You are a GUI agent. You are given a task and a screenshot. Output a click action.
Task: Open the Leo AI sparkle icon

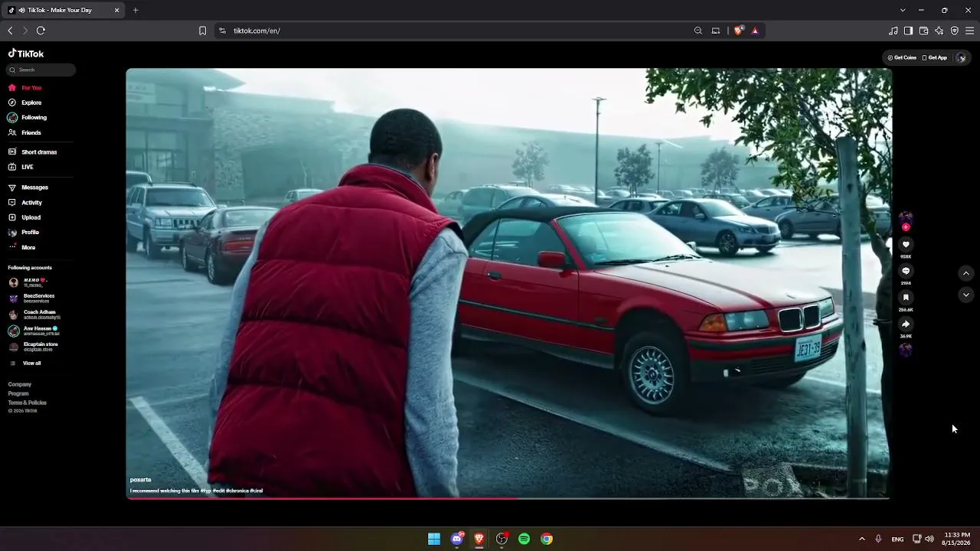click(x=939, y=31)
